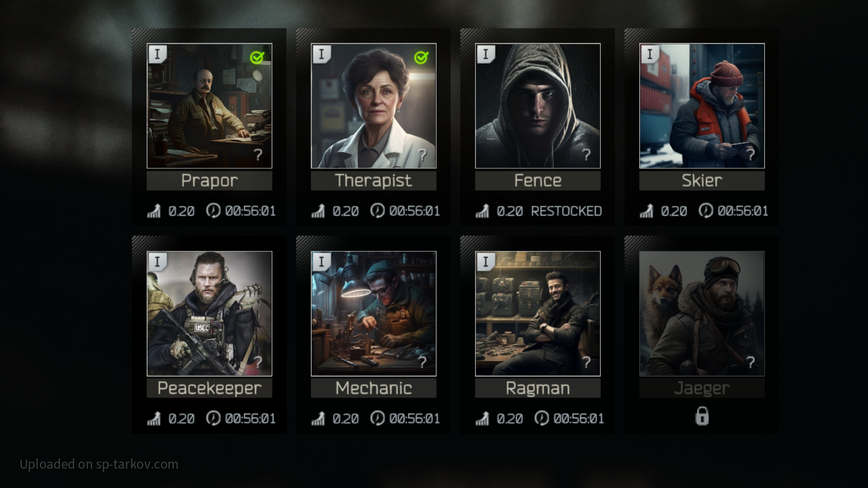Click the RESTOCKED status text under Fence
868x488 pixels.
tap(567, 211)
